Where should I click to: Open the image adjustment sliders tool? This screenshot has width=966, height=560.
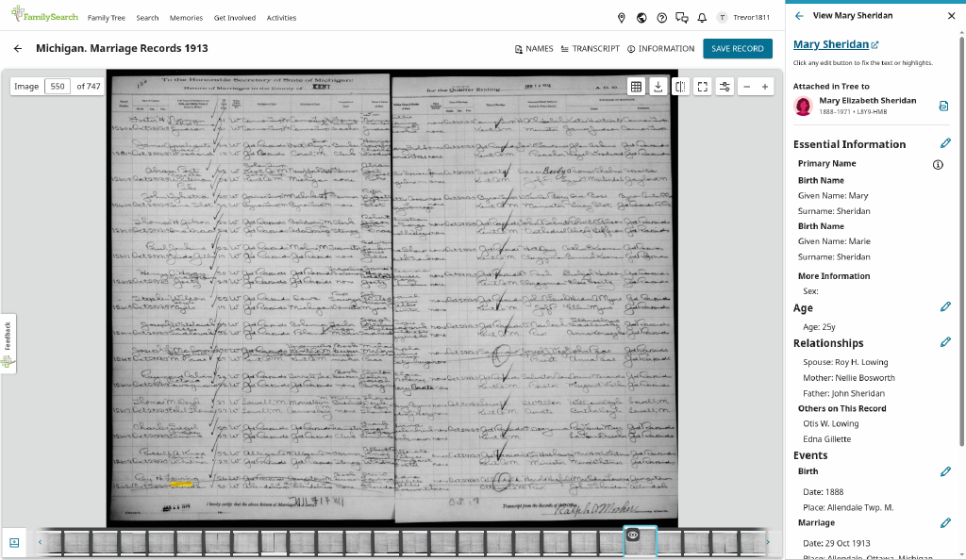tap(724, 87)
